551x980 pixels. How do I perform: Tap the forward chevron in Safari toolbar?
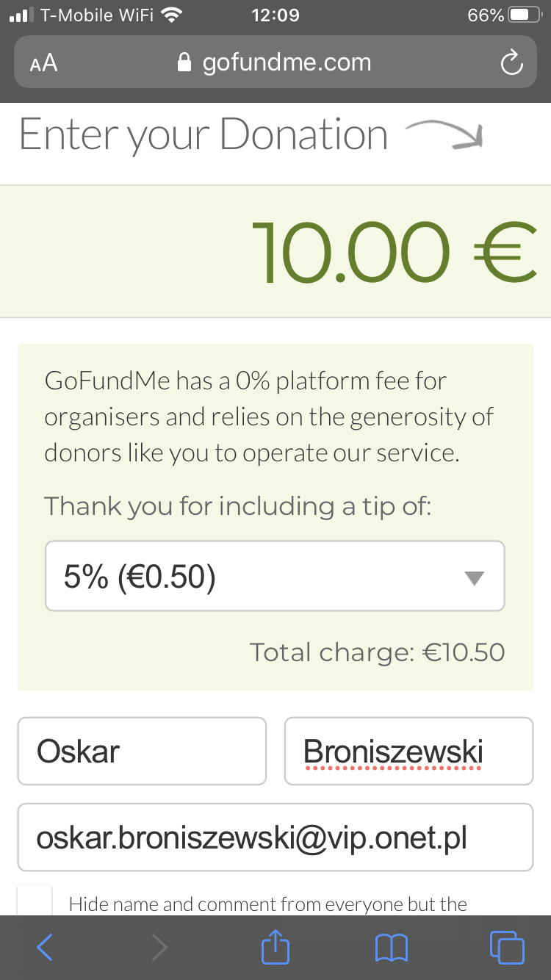[159, 948]
